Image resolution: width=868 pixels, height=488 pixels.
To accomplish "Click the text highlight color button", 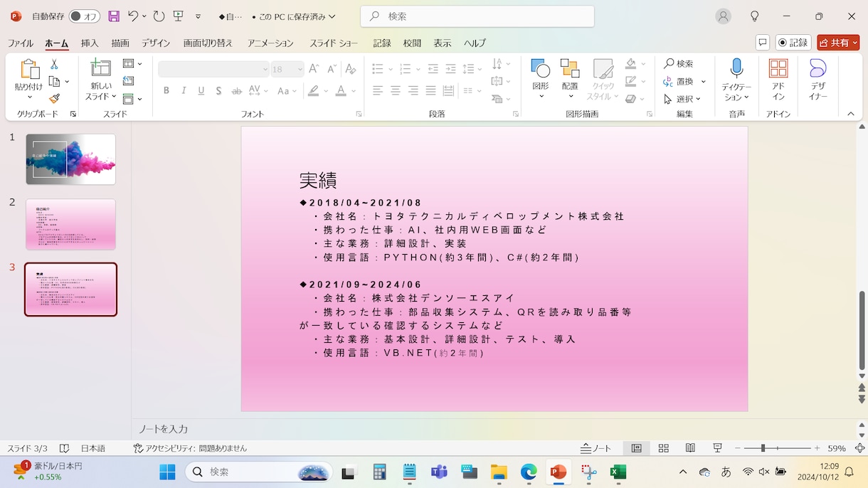I will 313,90.
